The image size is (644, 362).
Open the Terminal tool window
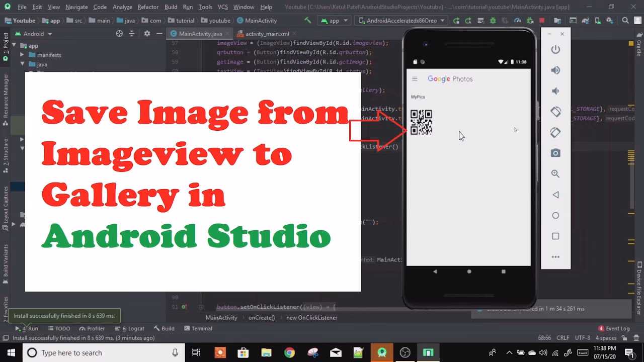coord(198,328)
